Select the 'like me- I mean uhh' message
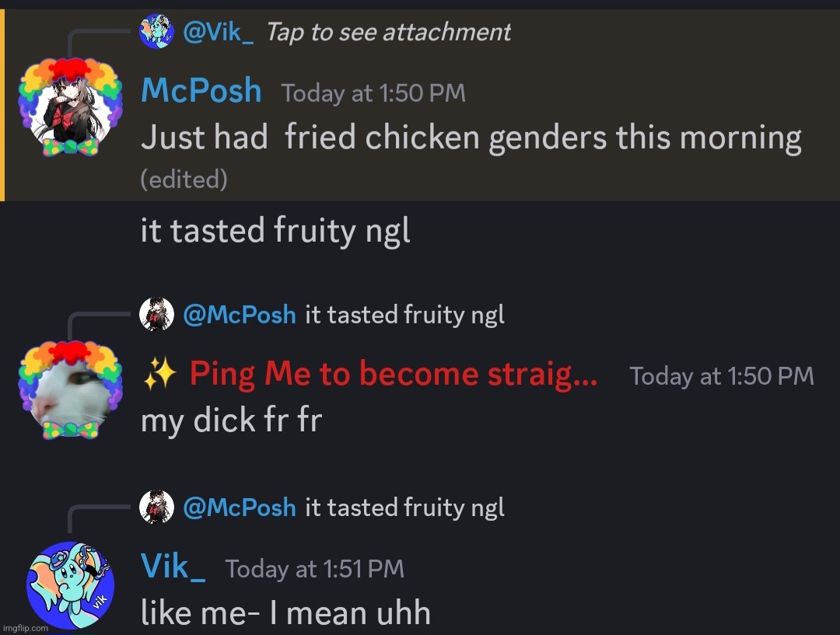Screen dimensions: 840x635 pyautogui.click(x=285, y=612)
